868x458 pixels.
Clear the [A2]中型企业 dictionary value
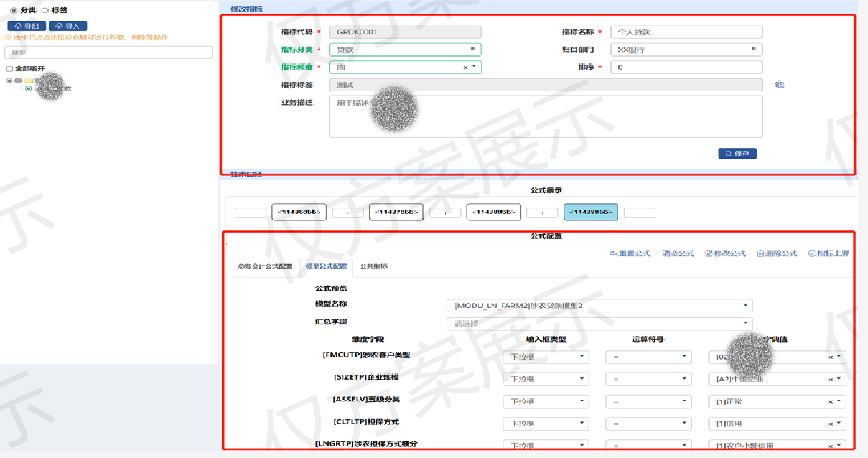[x=830, y=380]
